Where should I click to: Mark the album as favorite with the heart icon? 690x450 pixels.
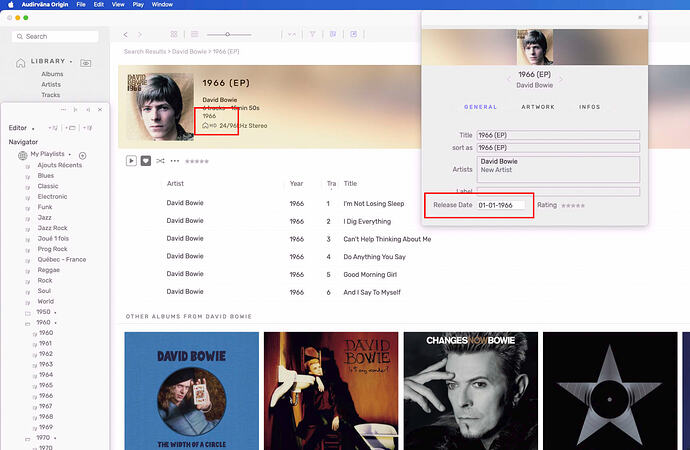[145, 160]
